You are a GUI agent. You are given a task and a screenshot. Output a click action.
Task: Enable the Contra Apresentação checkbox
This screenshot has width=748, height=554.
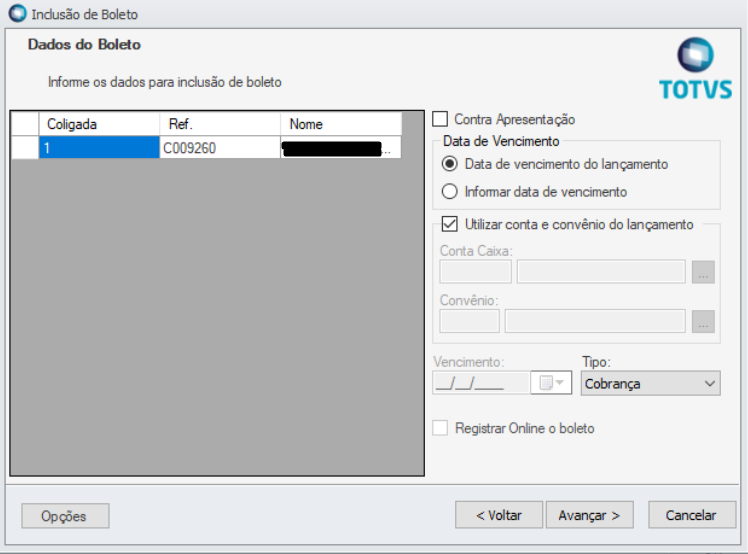pos(441,120)
